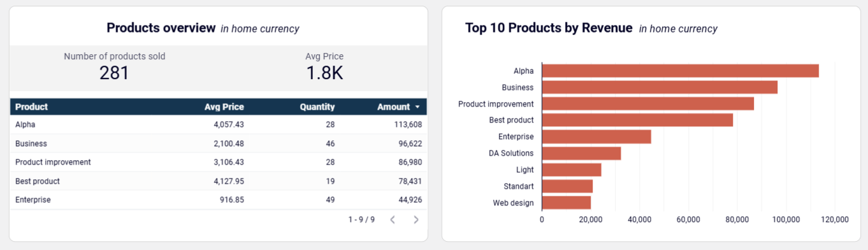The image size is (868, 250).
Task: Click pagination text 1 - 9 / 9
Action: pyautogui.click(x=361, y=219)
